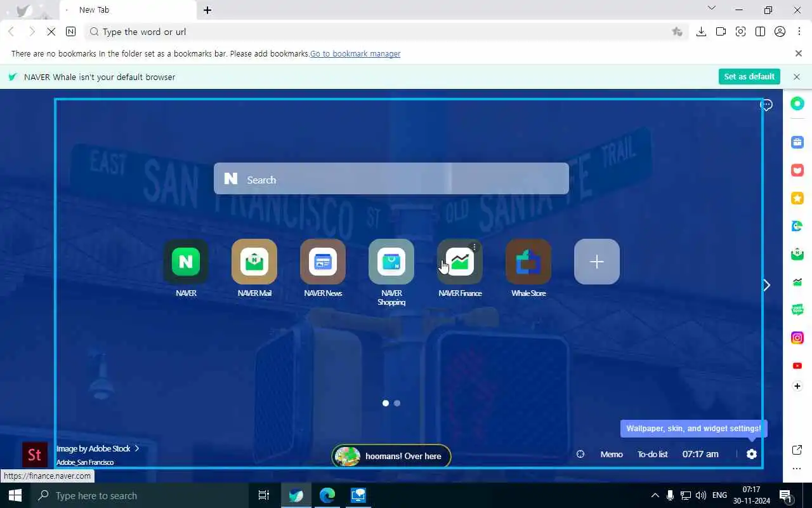Open sidebar more options three dots
Image resolution: width=812 pixels, height=508 pixels.
(797, 469)
